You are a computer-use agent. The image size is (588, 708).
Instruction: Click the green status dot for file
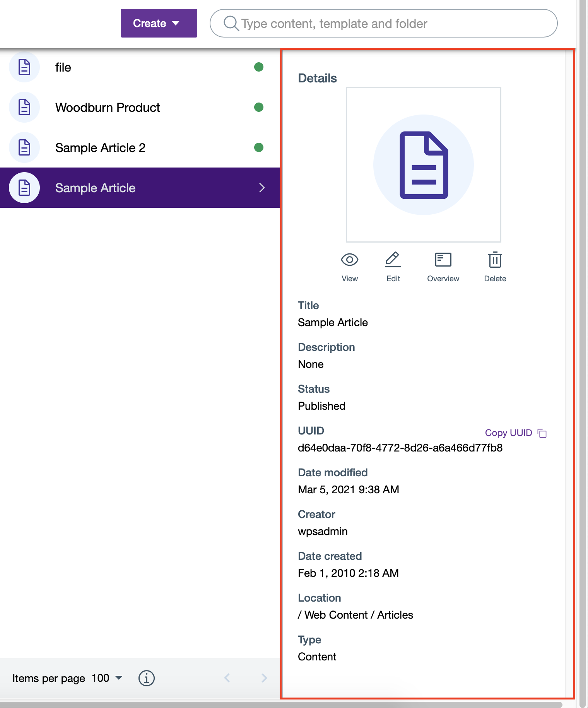[259, 67]
